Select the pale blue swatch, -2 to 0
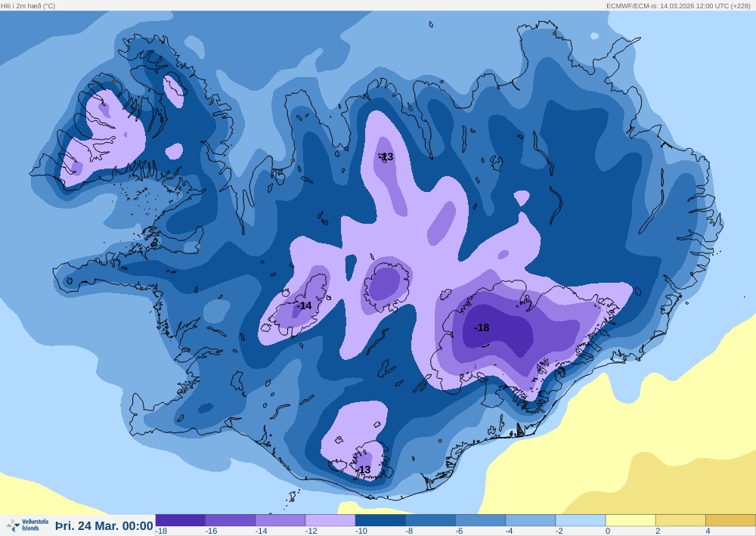Screen dimensions: 756x536 pyautogui.click(x=581, y=520)
